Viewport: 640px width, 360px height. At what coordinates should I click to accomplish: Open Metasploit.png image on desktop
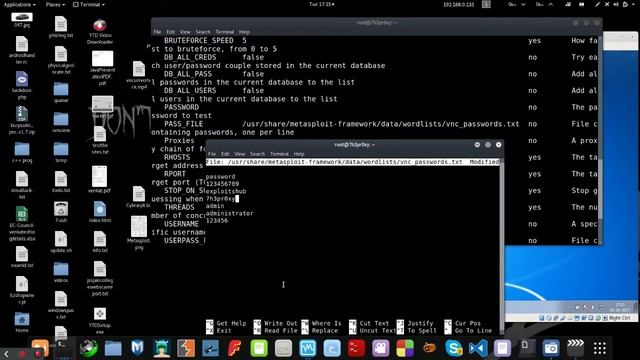(x=139, y=232)
